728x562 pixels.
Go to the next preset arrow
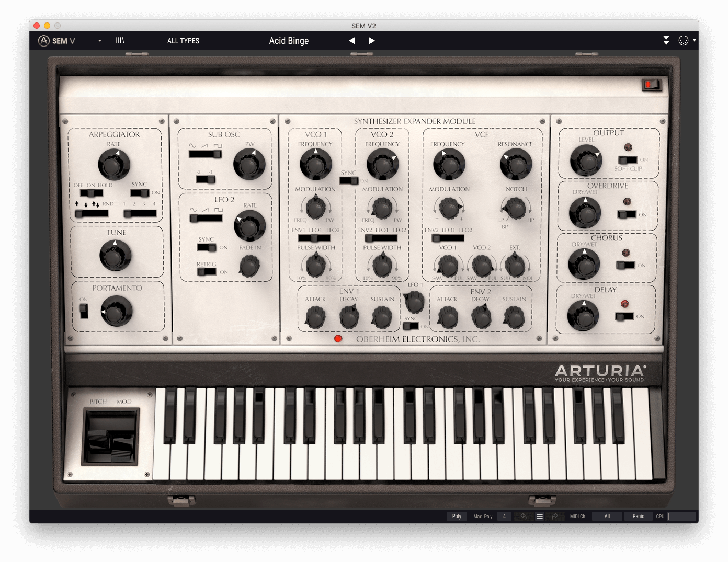click(371, 41)
